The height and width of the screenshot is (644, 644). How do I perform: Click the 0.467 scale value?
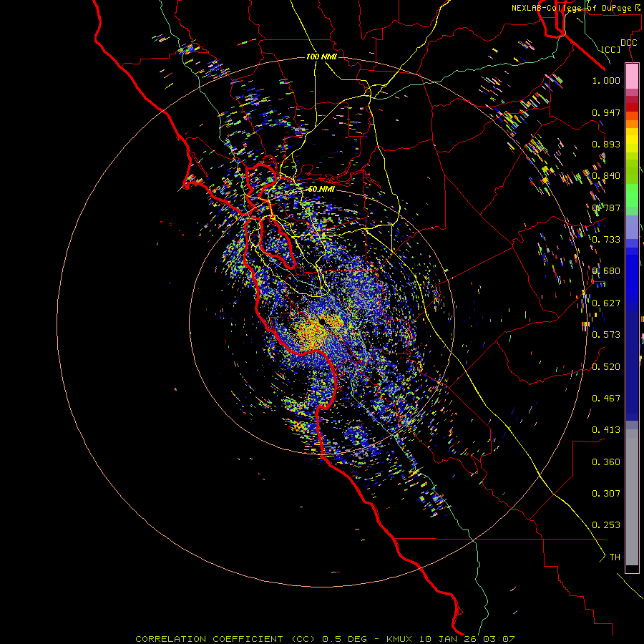(x=606, y=399)
